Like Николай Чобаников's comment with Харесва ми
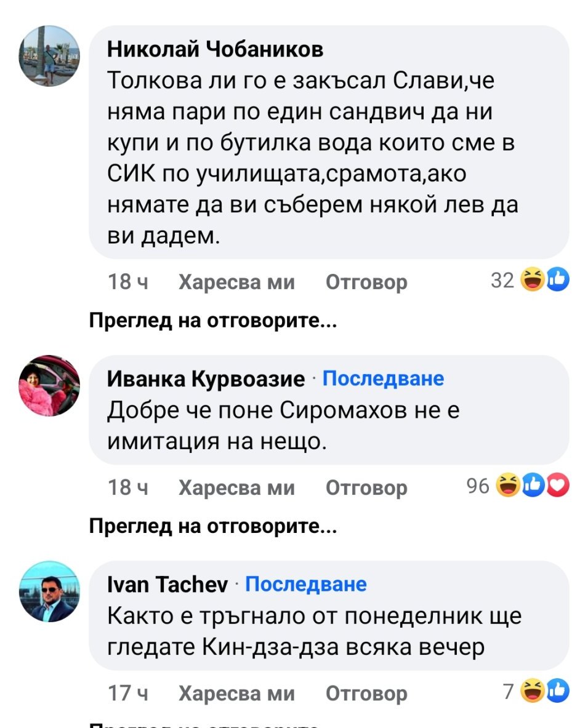Viewport: 588px width, 728px height. pyautogui.click(x=236, y=282)
